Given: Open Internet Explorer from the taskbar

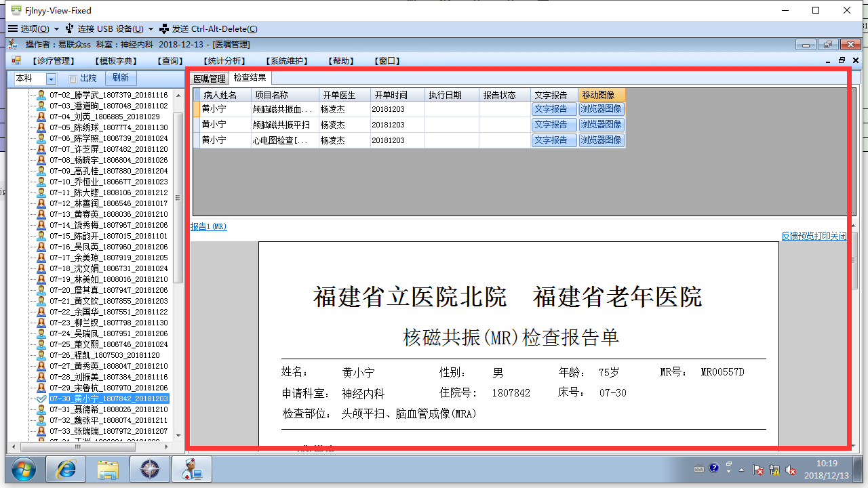Looking at the screenshot, I should pos(66,469).
